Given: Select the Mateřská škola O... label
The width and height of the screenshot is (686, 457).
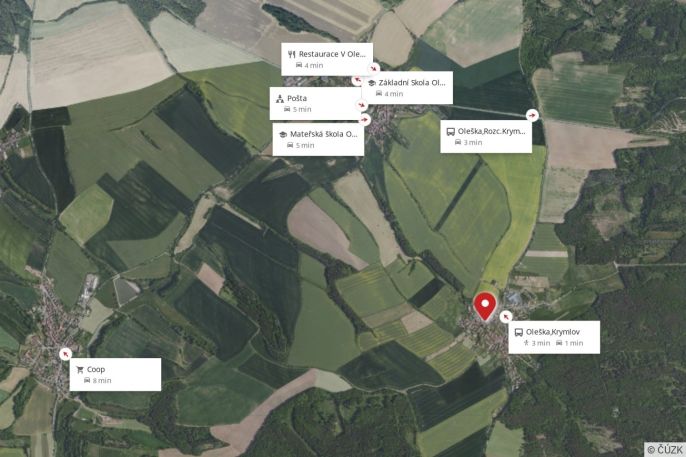Looking at the screenshot, I should pyautogui.click(x=323, y=134).
